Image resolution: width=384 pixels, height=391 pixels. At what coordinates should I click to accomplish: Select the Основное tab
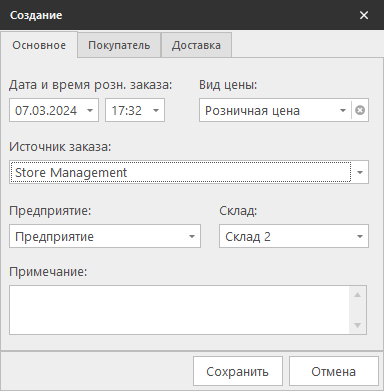[39, 45]
